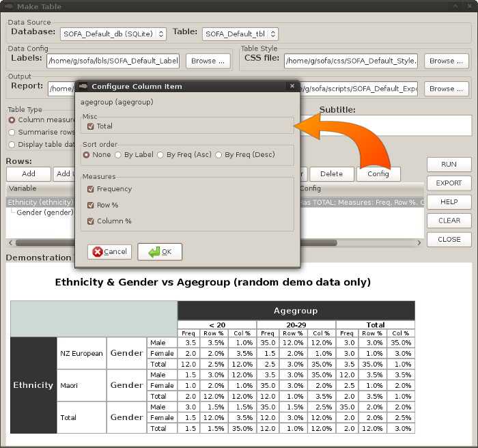Image resolution: width=478 pixels, height=448 pixels.
Task: Choose the By Freq (Asc) sort order
Action: tap(160, 155)
